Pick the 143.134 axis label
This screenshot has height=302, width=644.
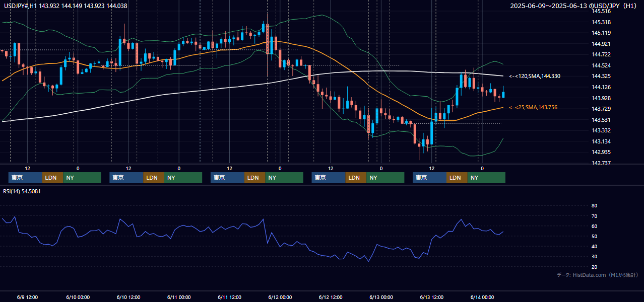point(601,141)
